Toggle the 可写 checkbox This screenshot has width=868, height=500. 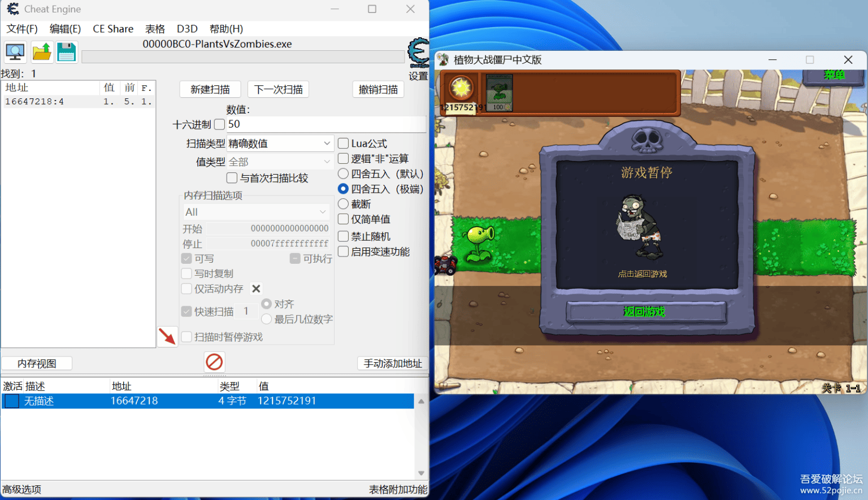point(186,258)
